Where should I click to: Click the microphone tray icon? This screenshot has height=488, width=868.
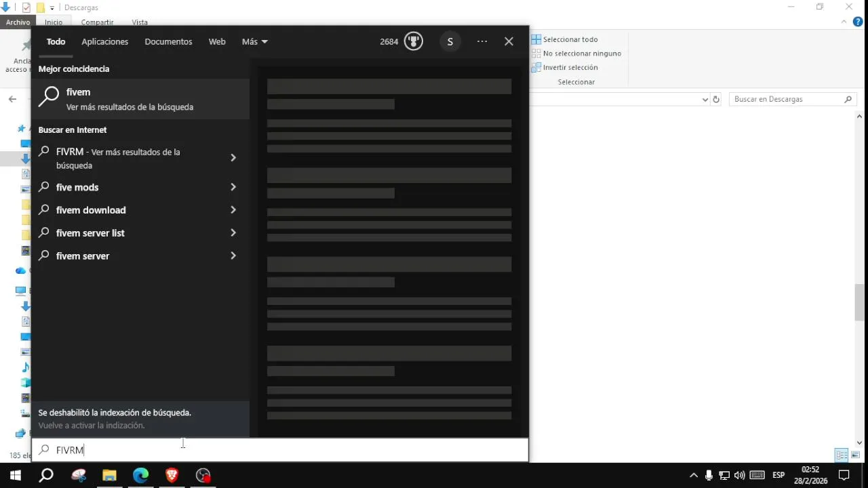pyautogui.click(x=709, y=475)
